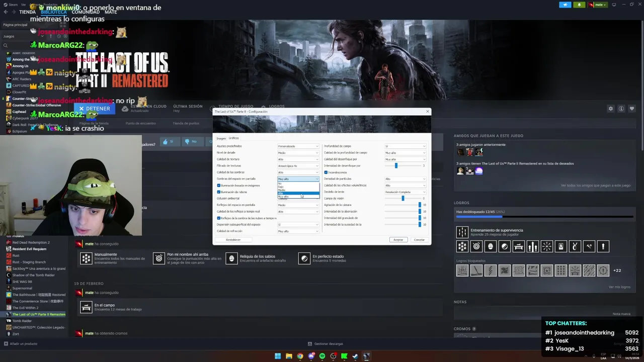
Task: Open Windows Start button on taskbar
Action: (278, 356)
